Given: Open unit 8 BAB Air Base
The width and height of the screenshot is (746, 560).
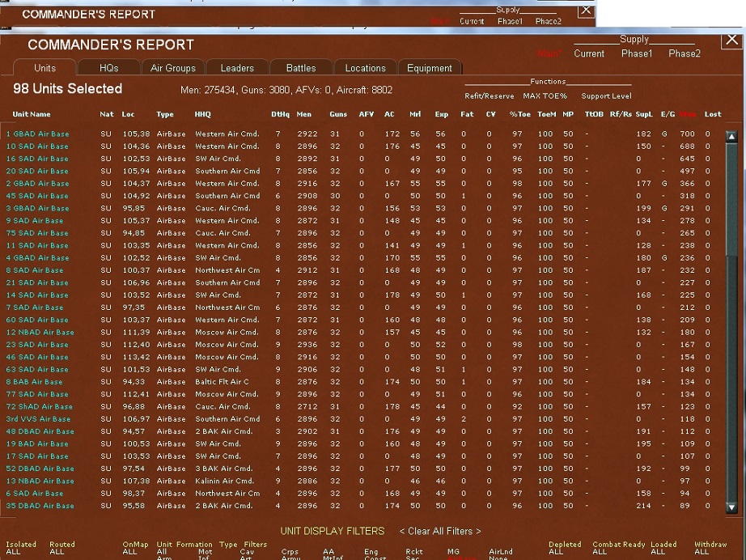Looking at the screenshot, I should point(34,382).
